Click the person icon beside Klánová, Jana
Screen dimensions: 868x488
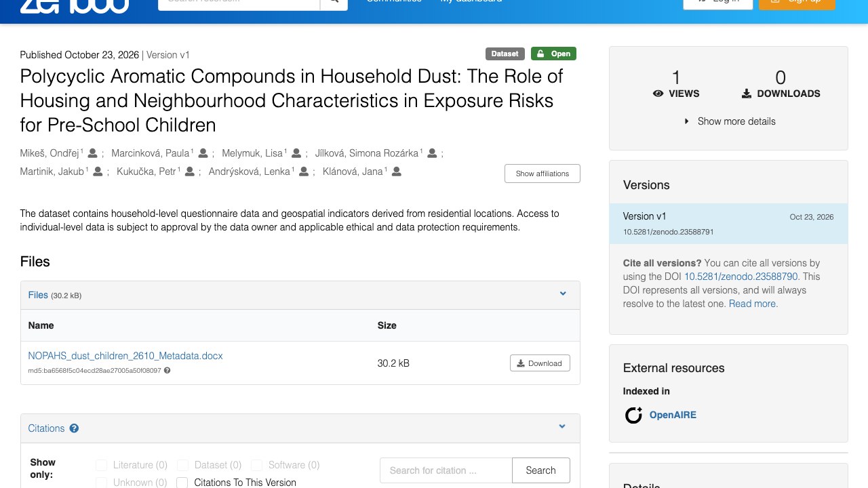[x=397, y=171]
